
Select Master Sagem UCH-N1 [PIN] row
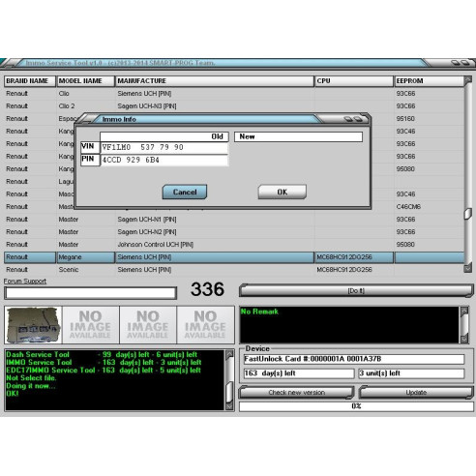234,220
